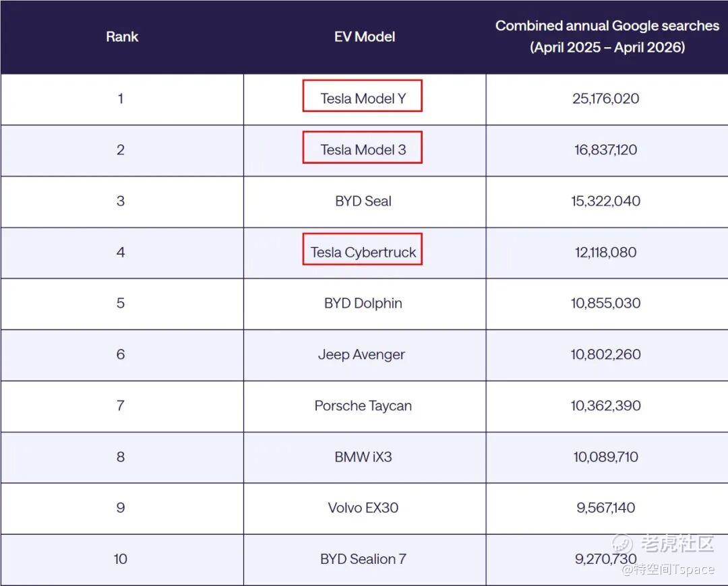Click the 16,837,120 search count

click(605, 150)
